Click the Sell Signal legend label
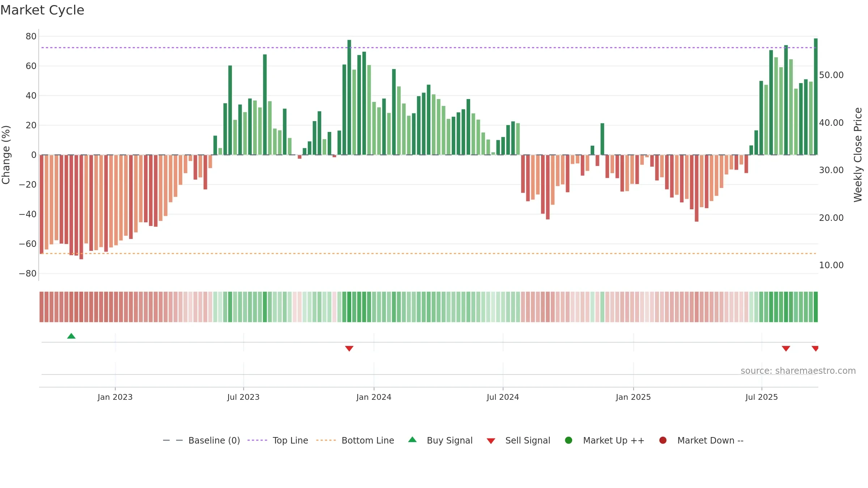Screen dimensions: 868x488 528,440
